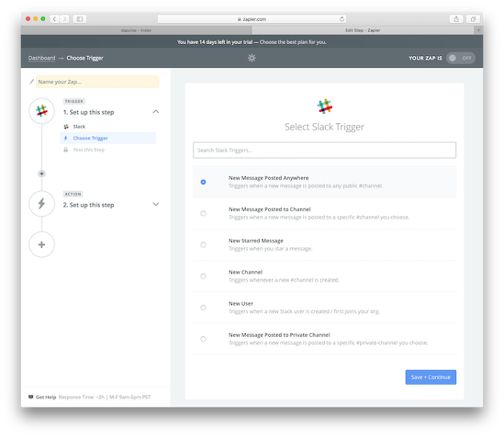This screenshot has height=437, width=504.
Task: Click the action step lightning circle icon
Action: pyautogui.click(x=42, y=203)
